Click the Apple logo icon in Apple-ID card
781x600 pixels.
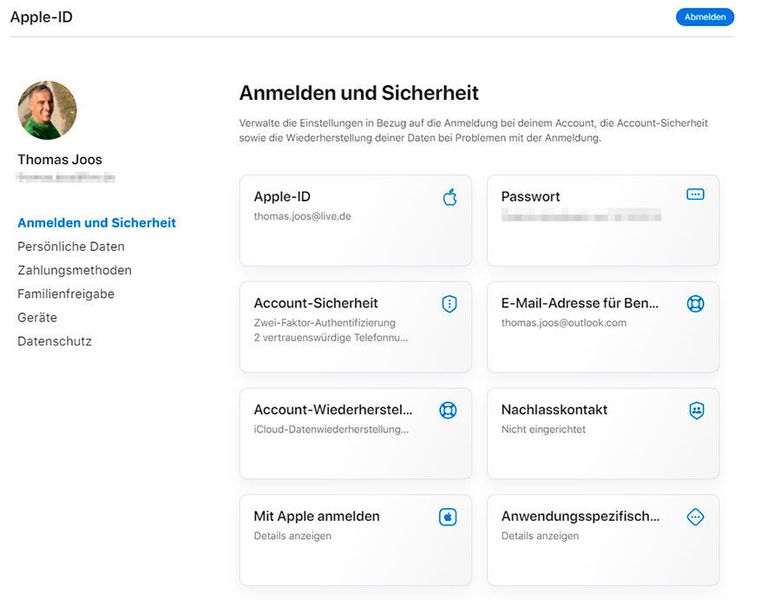click(450, 197)
